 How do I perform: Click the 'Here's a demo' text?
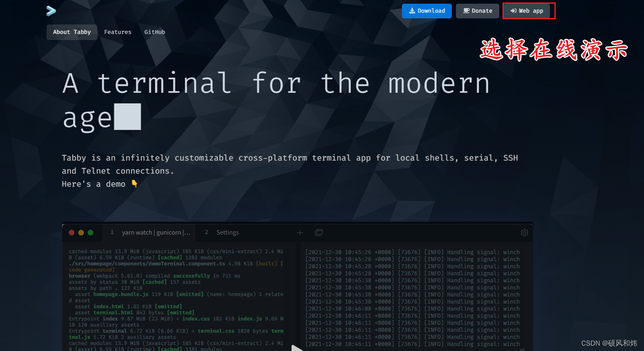pos(94,184)
